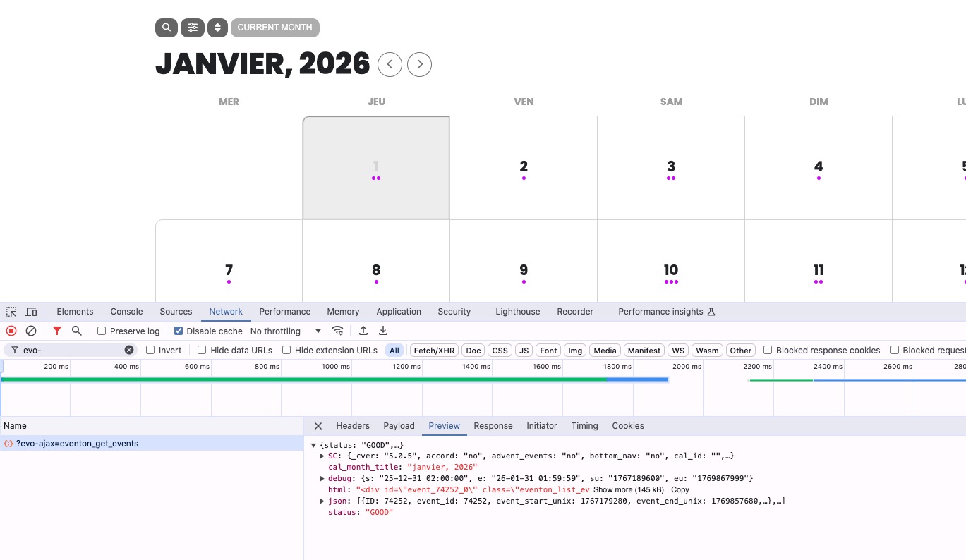
Task: Click Show more (145 kB) link
Action: click(629, 489)
